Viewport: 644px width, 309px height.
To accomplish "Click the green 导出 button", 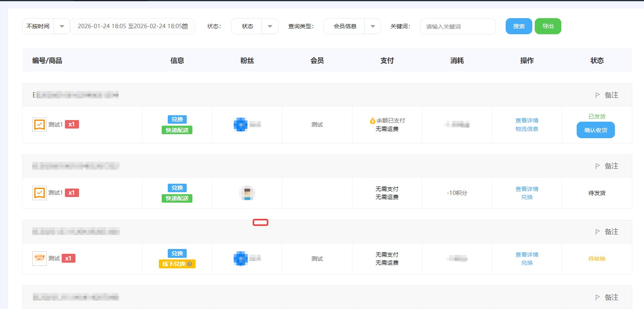I will [x=548, y=26].
